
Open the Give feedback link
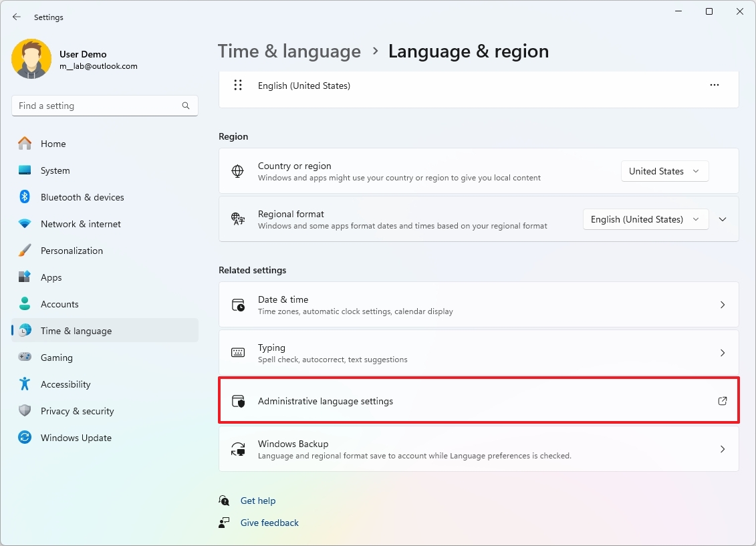click(269, 523)
